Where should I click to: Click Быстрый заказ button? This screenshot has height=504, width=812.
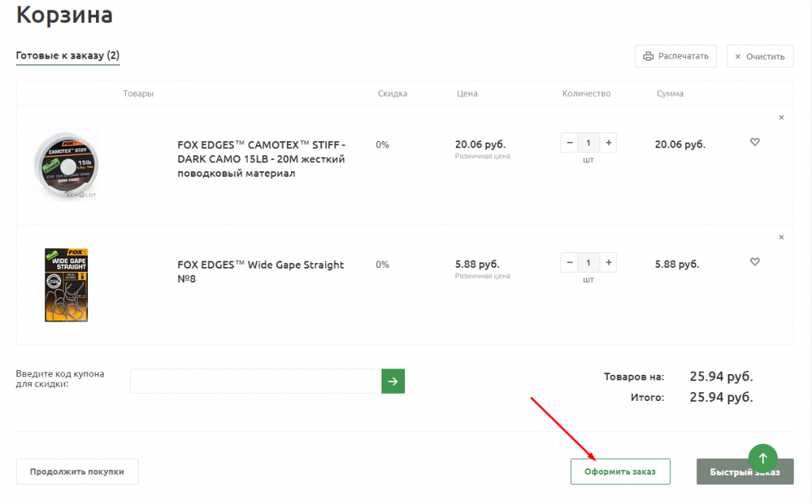[x=745, y=472]
